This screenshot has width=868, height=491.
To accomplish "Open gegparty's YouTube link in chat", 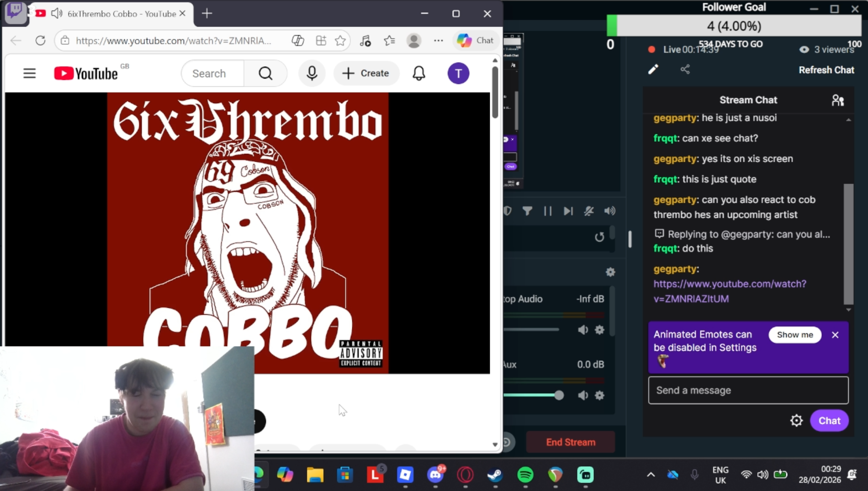I will point(730,291).
